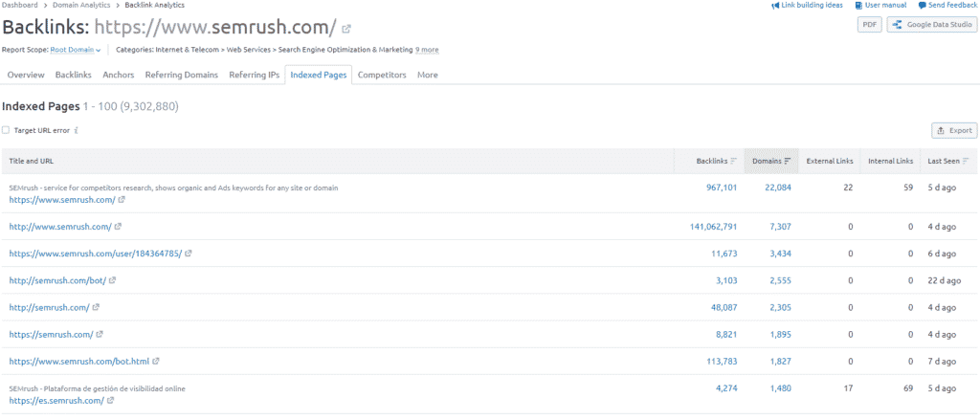Click backlinks value 11,673
This screenshot has height=420, width=980.
tap(724, 254)
